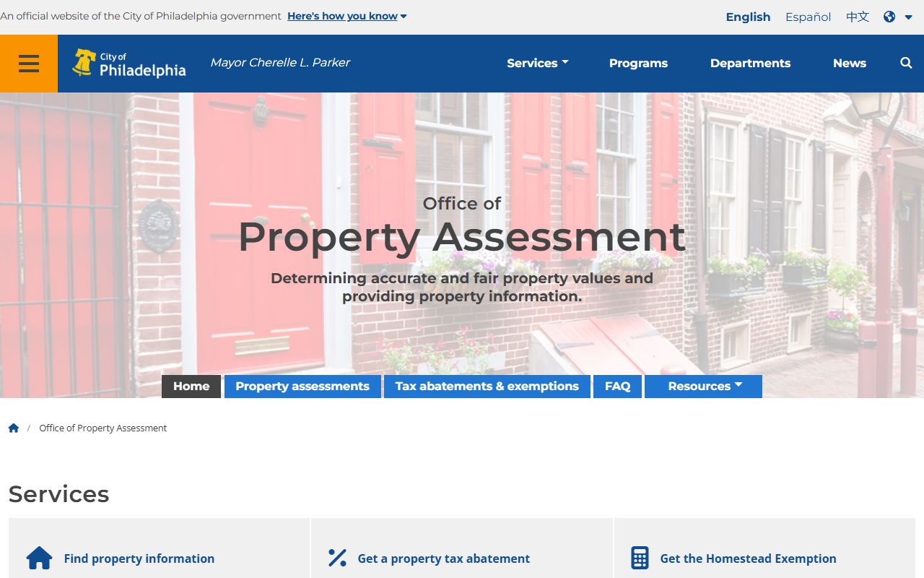Image resolution: width=924 pixels, height=578 pixels.
Task: Open the Programs menu item
Action: click(638, 64)
